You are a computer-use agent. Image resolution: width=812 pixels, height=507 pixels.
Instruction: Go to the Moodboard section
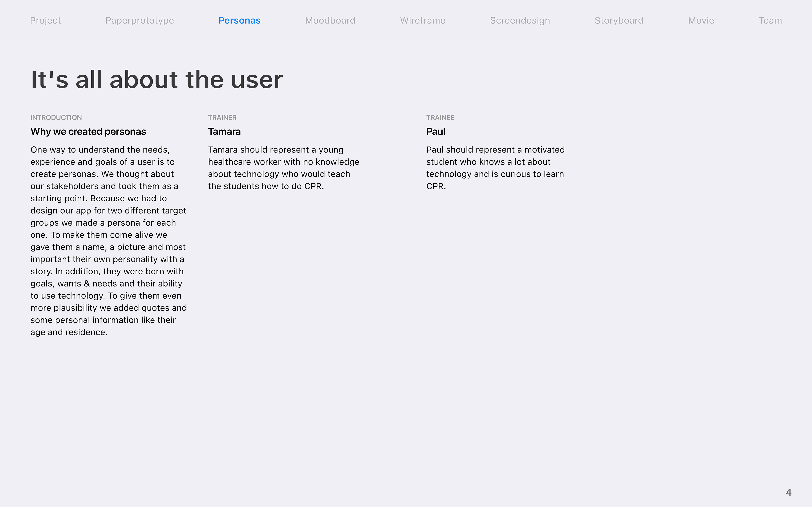coord(330,20)
